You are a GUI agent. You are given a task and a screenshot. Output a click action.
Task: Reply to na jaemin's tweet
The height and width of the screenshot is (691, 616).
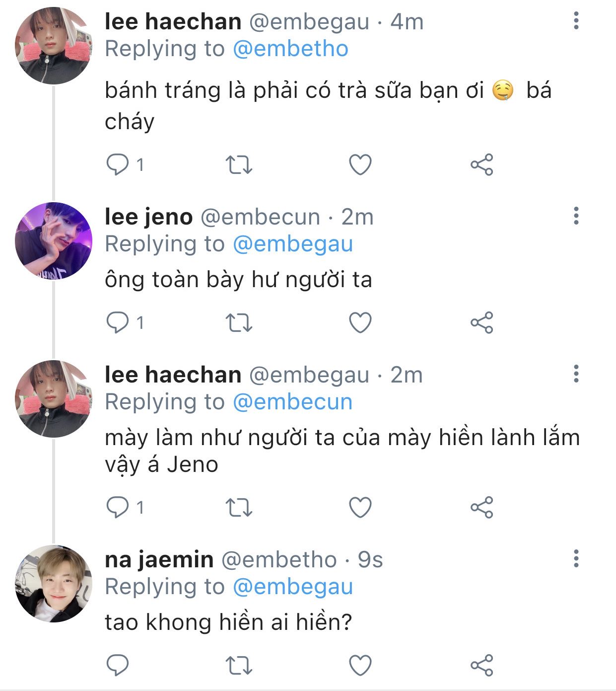click(x=118, y=665)
